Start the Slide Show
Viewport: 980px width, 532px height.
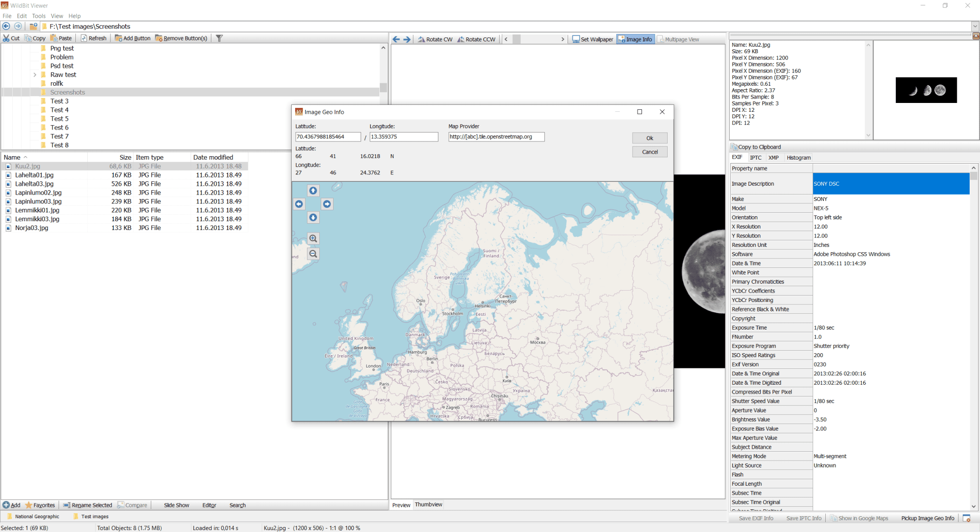(176, 505)
